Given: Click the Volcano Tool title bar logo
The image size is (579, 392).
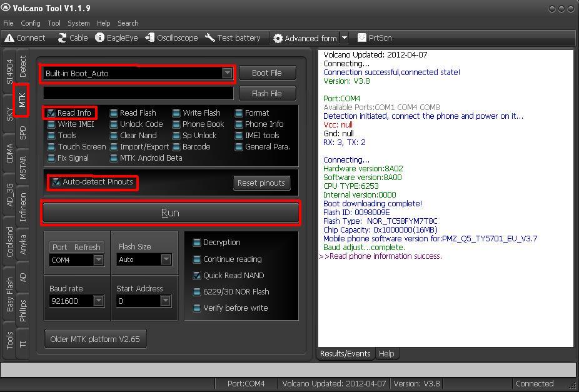Looking at the screenshot, I should (x=6, y=8).
